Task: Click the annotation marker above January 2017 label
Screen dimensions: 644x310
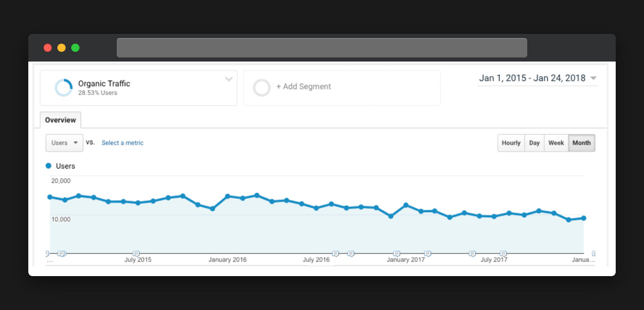Action: [396, 254]
